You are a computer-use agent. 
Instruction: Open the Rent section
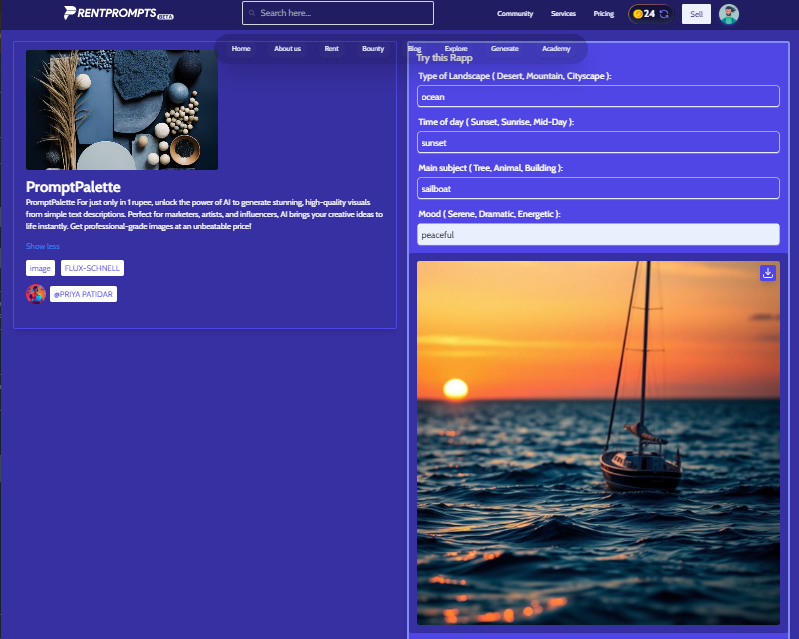(x=331, y=48)
